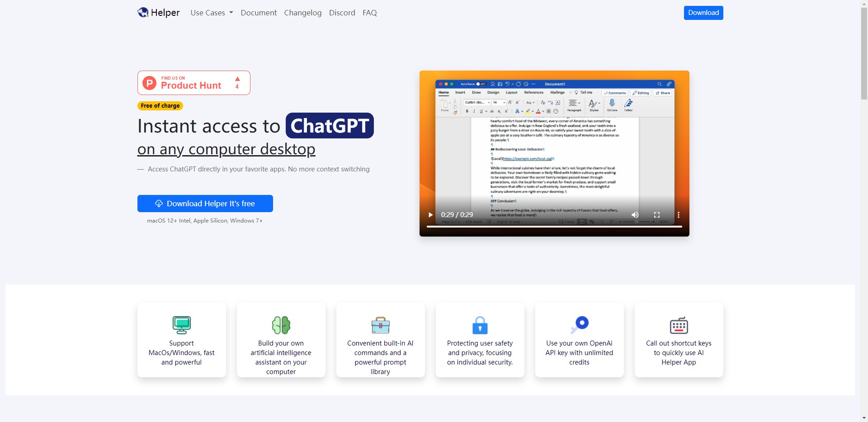This screenshot has width=868, height=422.
Task: Play the demo video
Action: click(430, 215)
